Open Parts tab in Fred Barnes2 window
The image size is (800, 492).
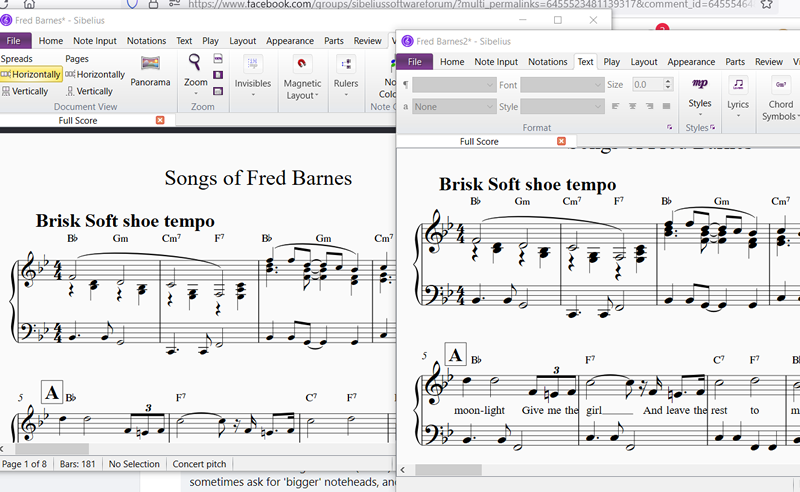click(735, 62)
